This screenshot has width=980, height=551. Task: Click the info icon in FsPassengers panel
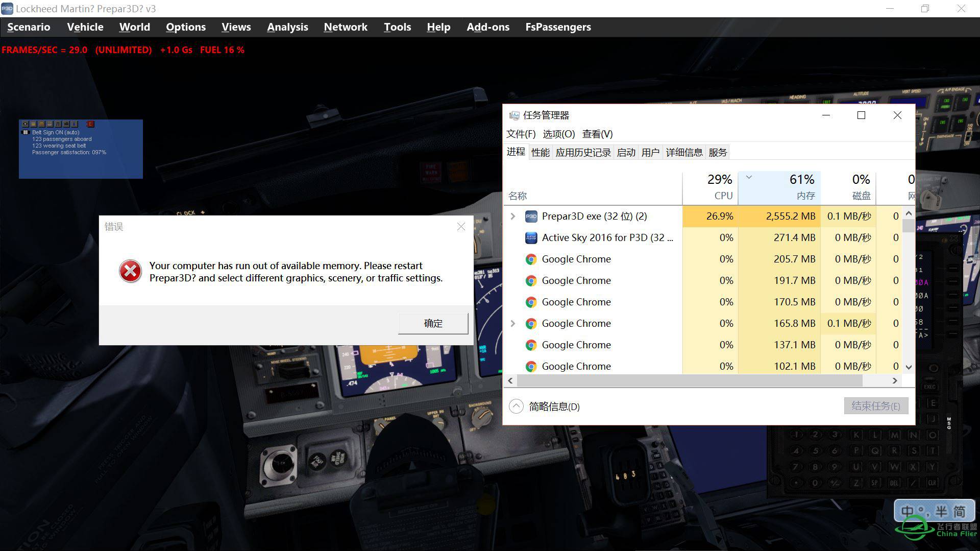click(74, 124)
